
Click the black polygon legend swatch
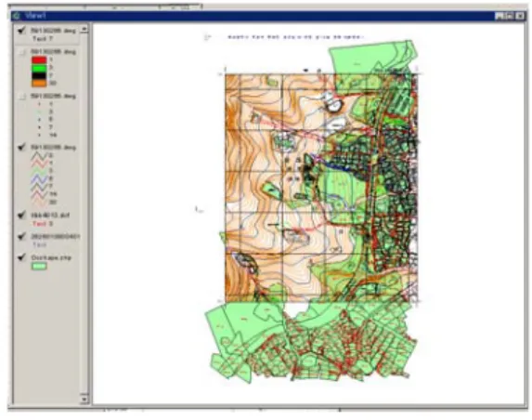pos(39,75)
